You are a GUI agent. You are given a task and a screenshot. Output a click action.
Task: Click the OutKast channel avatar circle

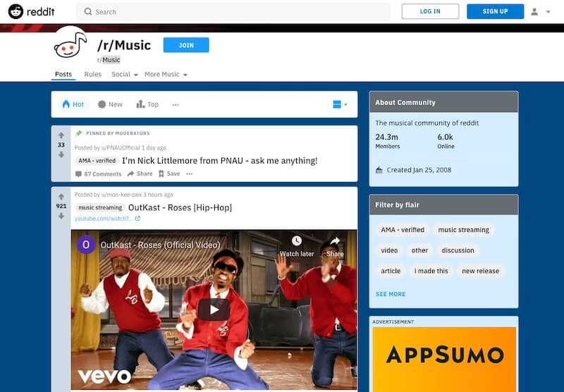click(x=86, y=245)
